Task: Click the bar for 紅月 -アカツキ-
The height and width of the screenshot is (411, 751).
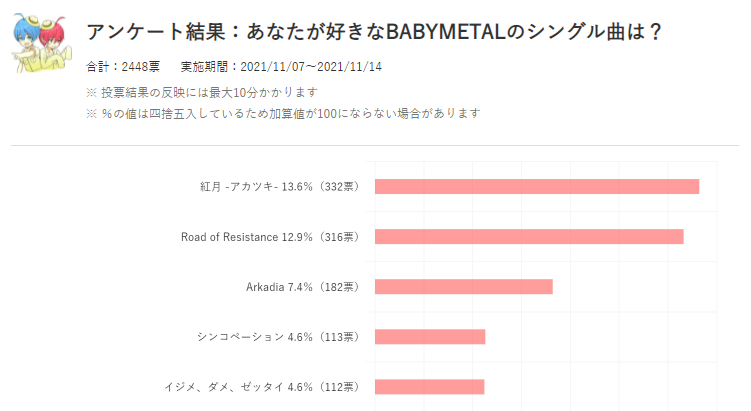Action: 536,187
